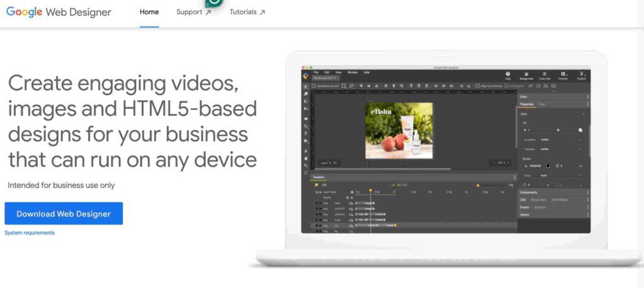Viewport: 644px width, 288px height.
Task: Click the yellow playhead marker on the timeline
Action: pos(370,191)
